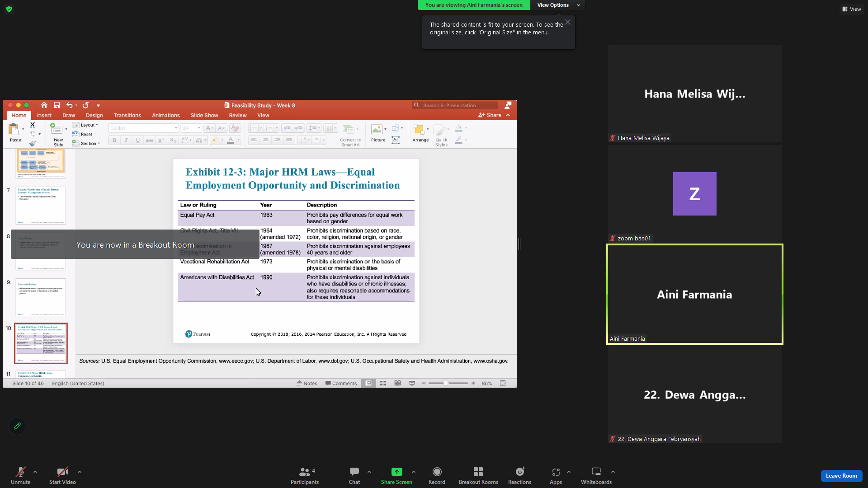
Task: Click PowerPoint Home icon in title bar
Action: tap(44, 105)
